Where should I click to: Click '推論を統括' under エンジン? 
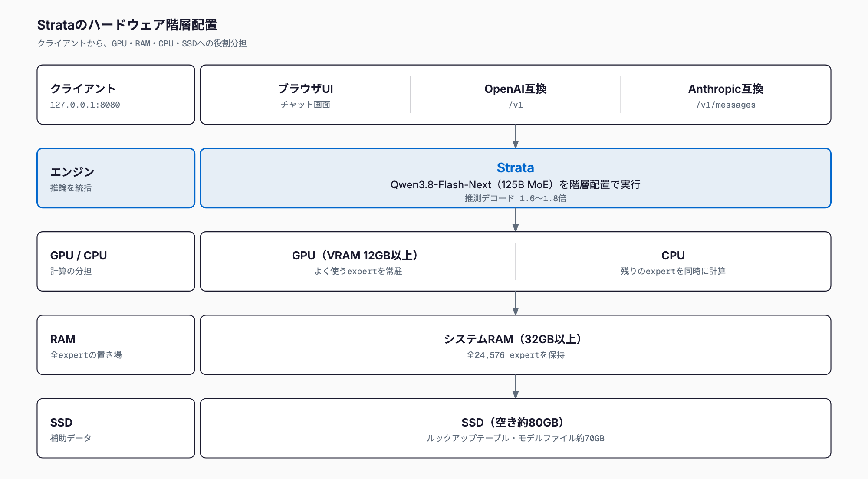[71, 188]
